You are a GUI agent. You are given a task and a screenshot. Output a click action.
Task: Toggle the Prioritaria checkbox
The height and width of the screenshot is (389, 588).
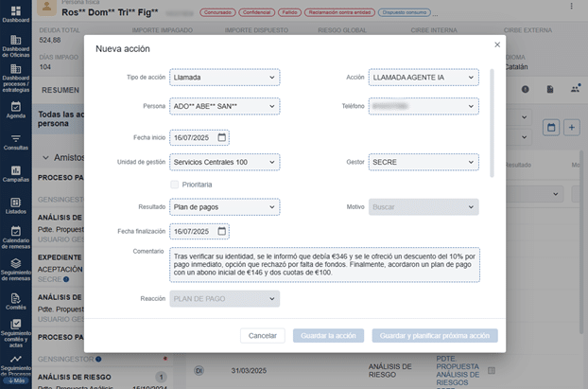click(175, 185)
